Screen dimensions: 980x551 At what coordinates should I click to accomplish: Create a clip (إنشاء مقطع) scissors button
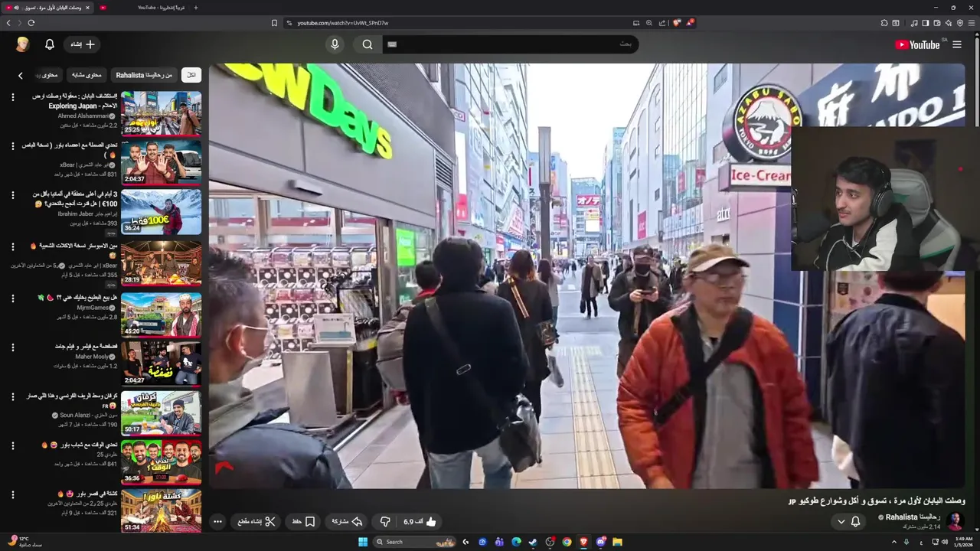256,521
